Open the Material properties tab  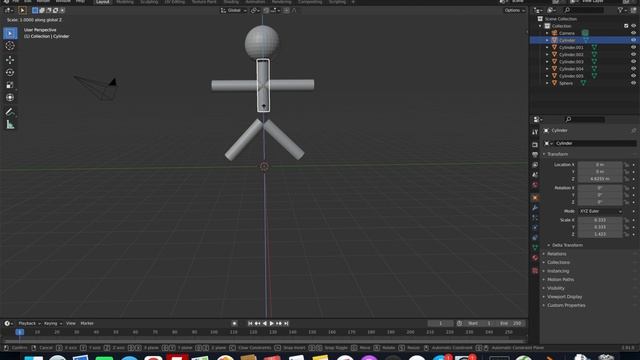coord(535,258)
